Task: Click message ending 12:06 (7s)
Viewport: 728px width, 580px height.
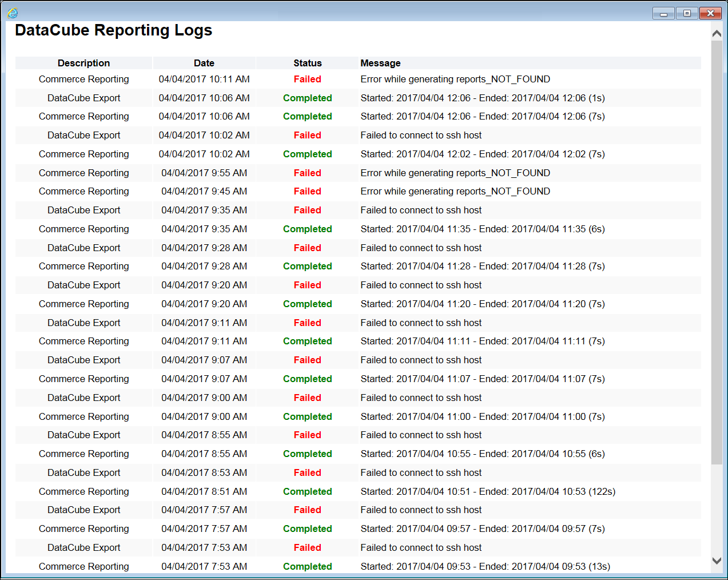Action: point(483,116)
